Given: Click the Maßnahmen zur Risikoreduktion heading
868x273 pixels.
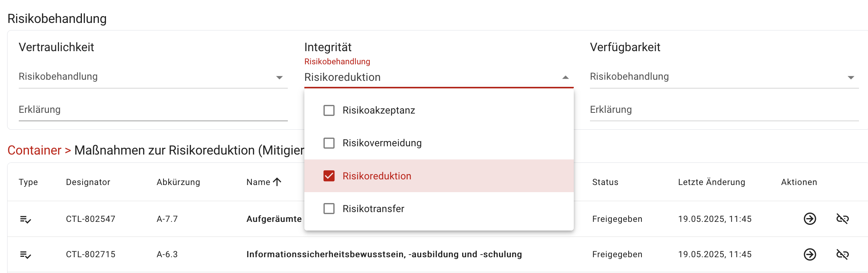Looking at the screenshot, I should (188, 150).
